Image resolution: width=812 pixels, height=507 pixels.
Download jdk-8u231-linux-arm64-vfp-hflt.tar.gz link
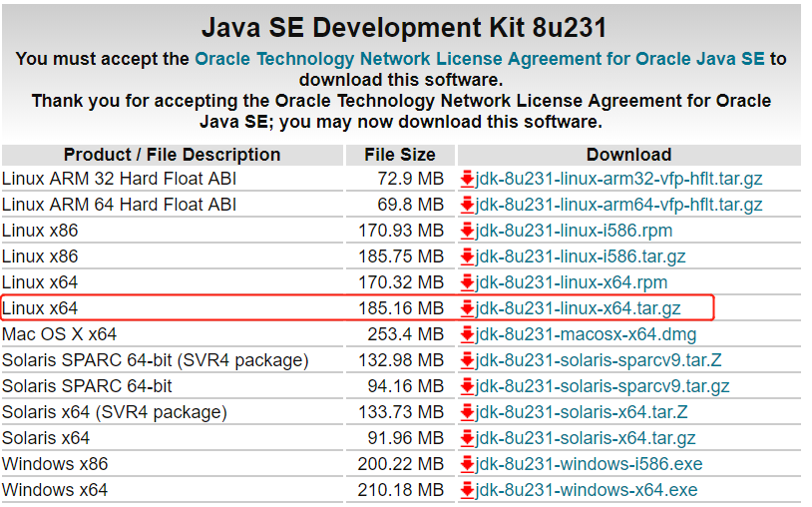click(618, 205)
